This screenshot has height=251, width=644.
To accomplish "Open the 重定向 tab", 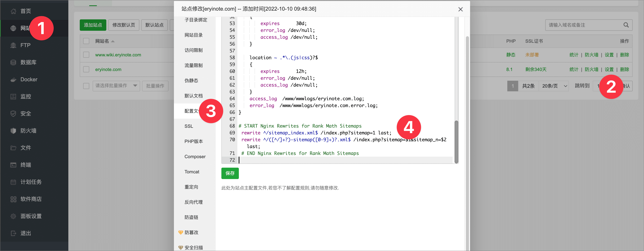I will (x=191, y=187).
